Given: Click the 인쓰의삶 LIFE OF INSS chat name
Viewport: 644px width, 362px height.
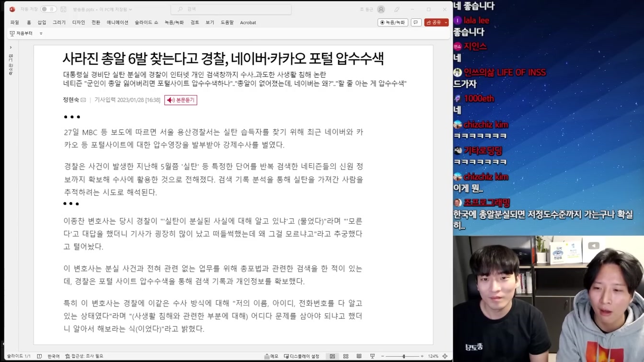Looking at the screenshot, I should (x=505, y=72).
